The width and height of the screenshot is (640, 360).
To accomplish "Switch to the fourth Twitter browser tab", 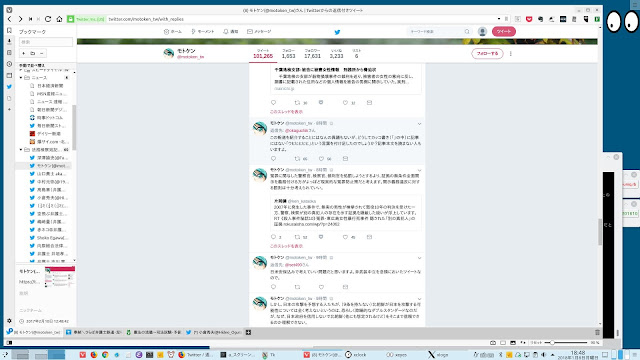I will point(213,332).
